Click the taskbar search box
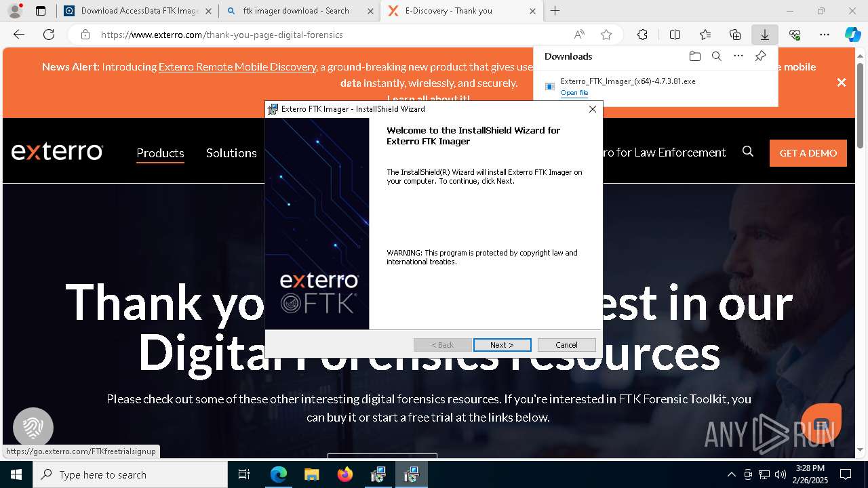The image size is (868, 488). pos(130,474)
